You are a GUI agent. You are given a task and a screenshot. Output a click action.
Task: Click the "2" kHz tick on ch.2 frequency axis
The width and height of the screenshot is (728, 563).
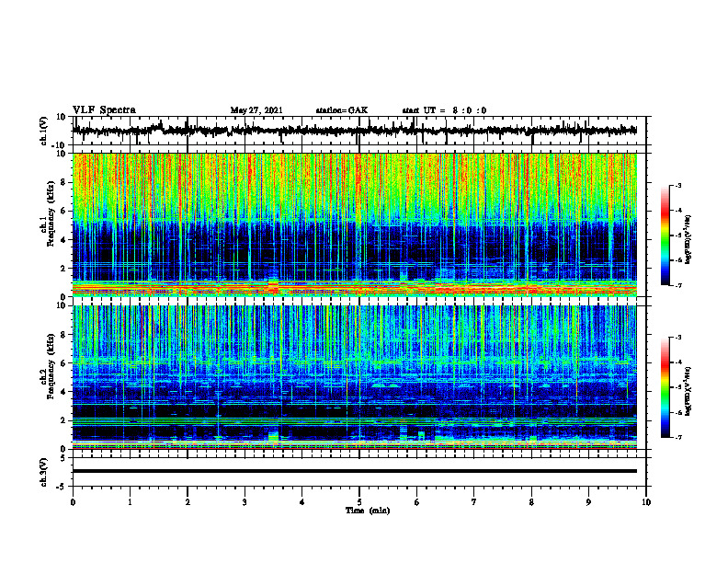coord(63,420)
